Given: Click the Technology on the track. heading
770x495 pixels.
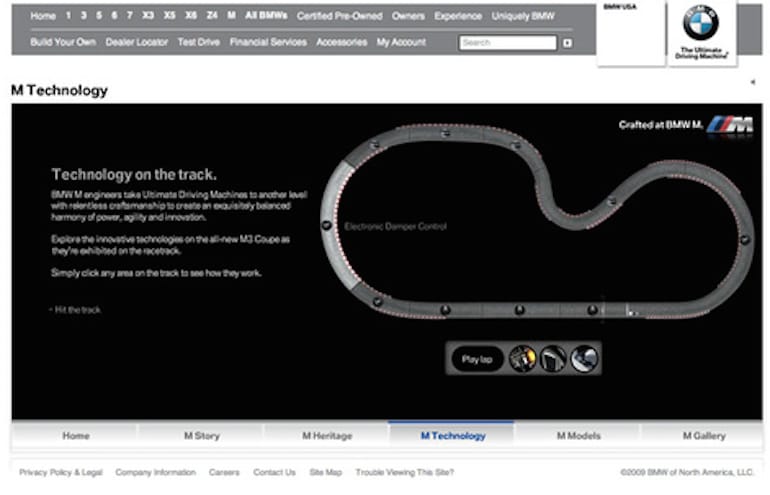Looking at the screenshot, I should coord(134,174).
